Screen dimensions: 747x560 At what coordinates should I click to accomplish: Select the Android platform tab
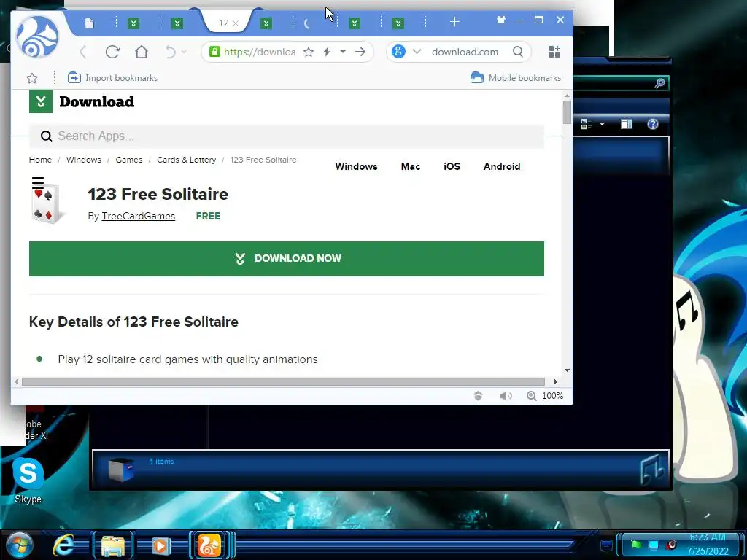coord(502,166)
